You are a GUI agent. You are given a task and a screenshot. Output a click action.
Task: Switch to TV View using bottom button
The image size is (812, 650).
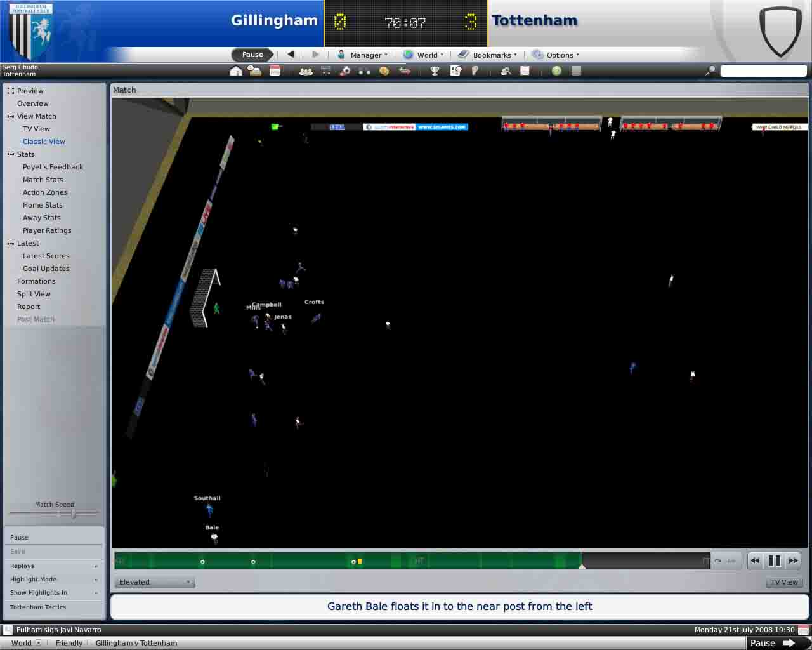pos(784,582)
